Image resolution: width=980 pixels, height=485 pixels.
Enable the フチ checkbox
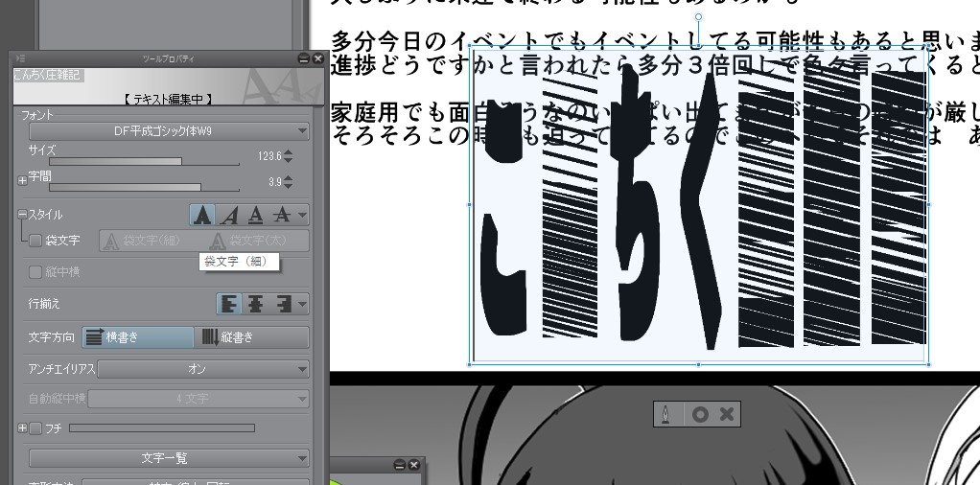(x=35, y=428)
